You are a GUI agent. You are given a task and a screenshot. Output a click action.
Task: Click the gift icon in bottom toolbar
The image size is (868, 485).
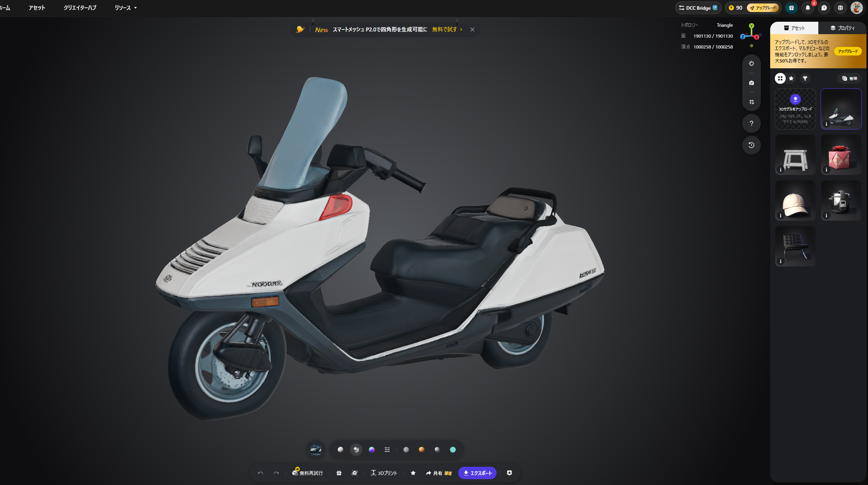click(339, 473)
